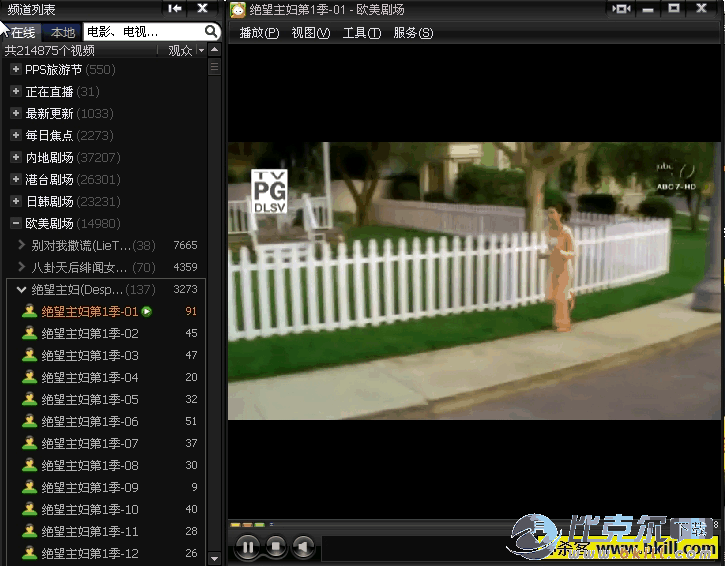Click the search magnifier icon

tap(211, 32)
